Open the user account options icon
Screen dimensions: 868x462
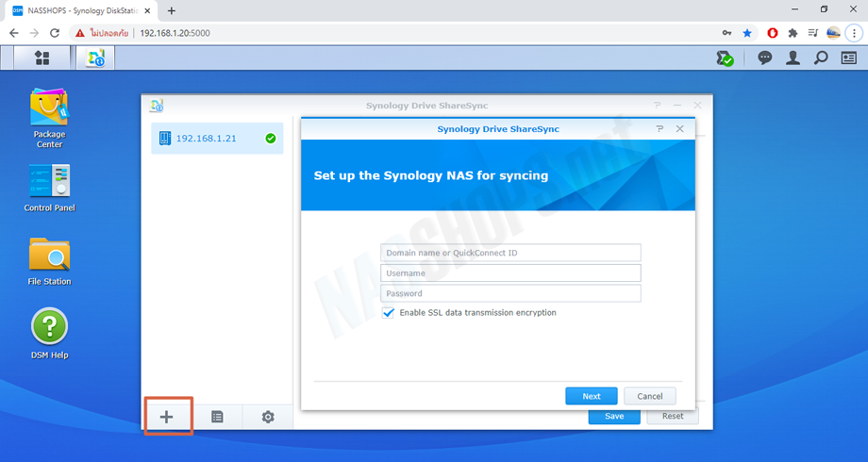[x=793, y=58]
